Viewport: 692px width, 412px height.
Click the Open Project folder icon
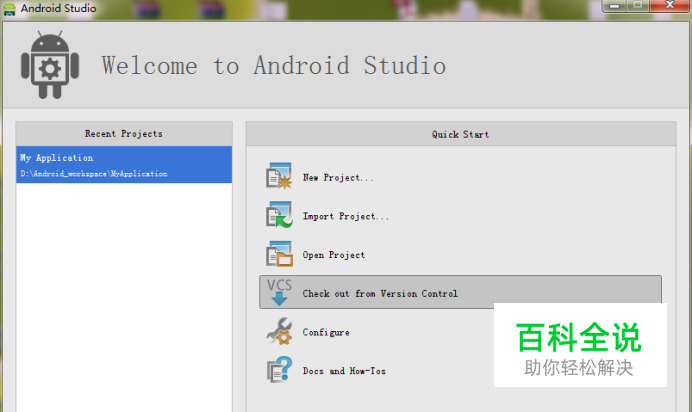279,254
